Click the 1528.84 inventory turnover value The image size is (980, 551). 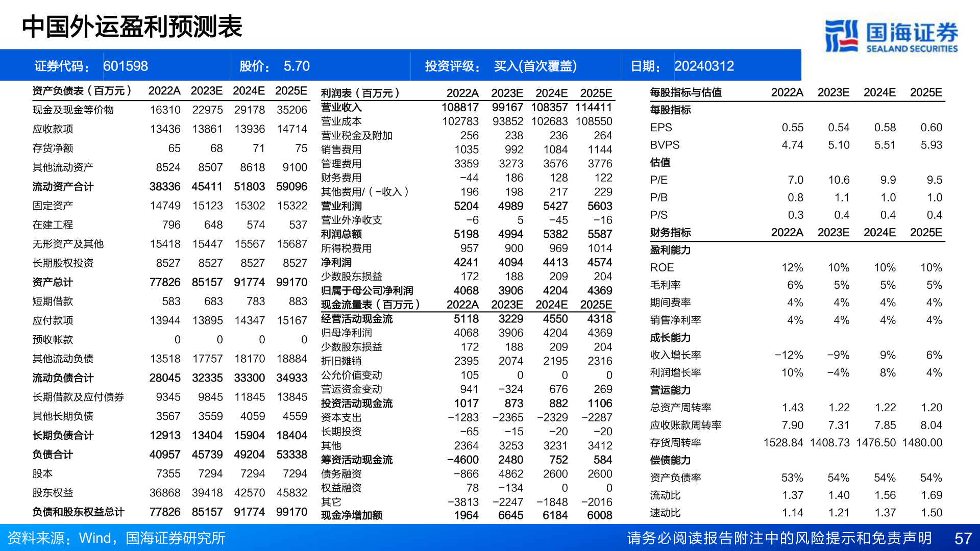[x=783, y=443]
